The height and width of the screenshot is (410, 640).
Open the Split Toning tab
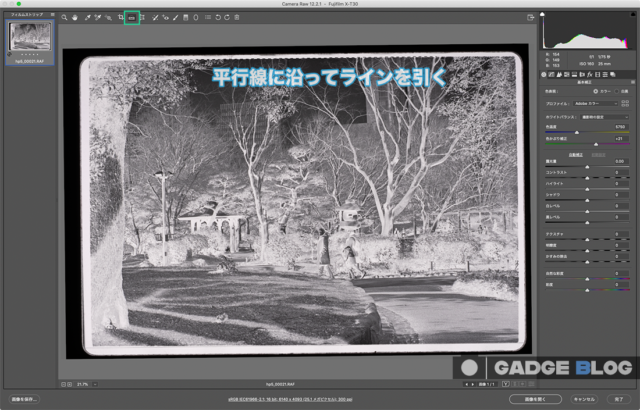574,74
